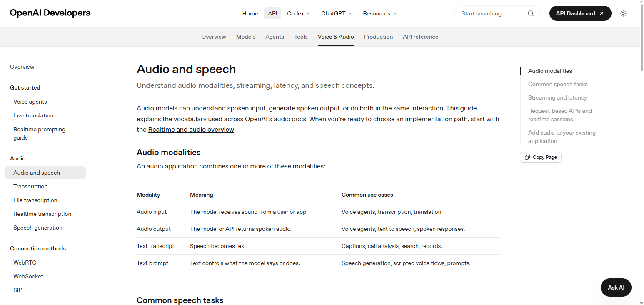The height and width of the screenshot is (305, 644).
Task: Click the Modality column header
Action: pos(148,195)
